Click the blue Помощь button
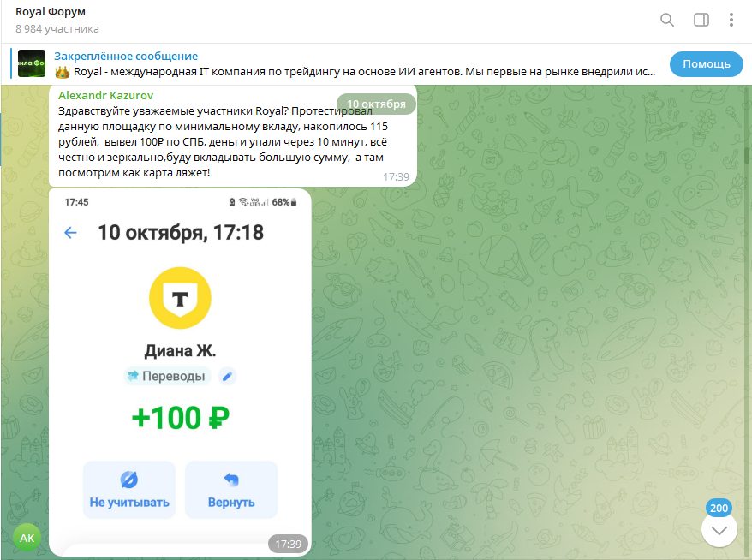The image size is (752, 560). coord(706,63)
